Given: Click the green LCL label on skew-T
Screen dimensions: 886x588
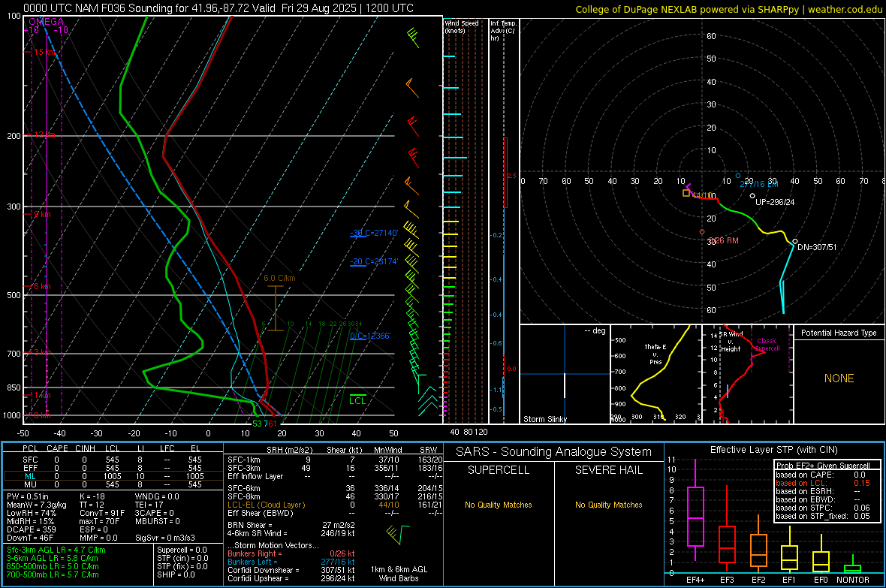Looking at the screenshot, I should click(357, 400).
